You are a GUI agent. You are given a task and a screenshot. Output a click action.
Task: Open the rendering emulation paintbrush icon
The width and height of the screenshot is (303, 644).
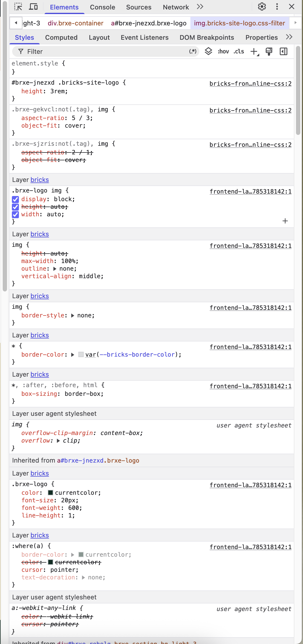tap(269, 51)
